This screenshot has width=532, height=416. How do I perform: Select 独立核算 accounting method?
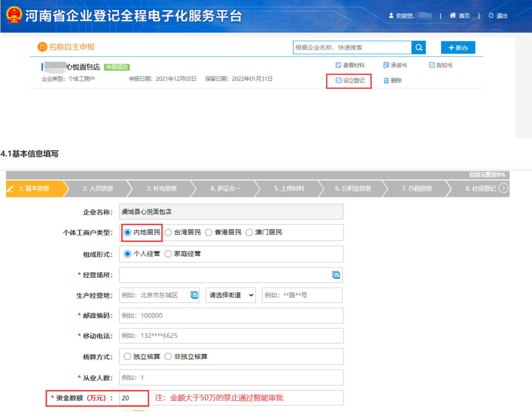pyautogui.click(x=127, y=356)
